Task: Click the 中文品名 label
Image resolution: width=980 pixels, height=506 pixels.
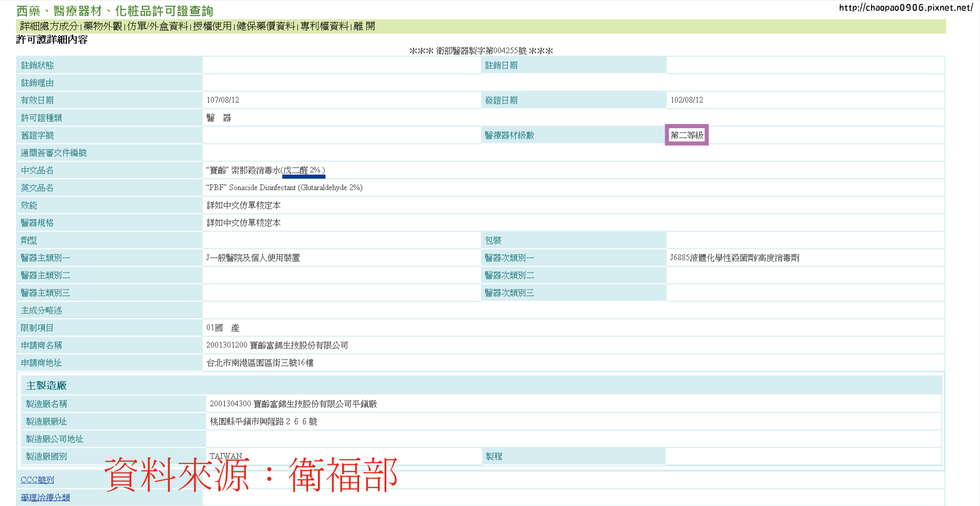Action: click(x=38, y=170)
